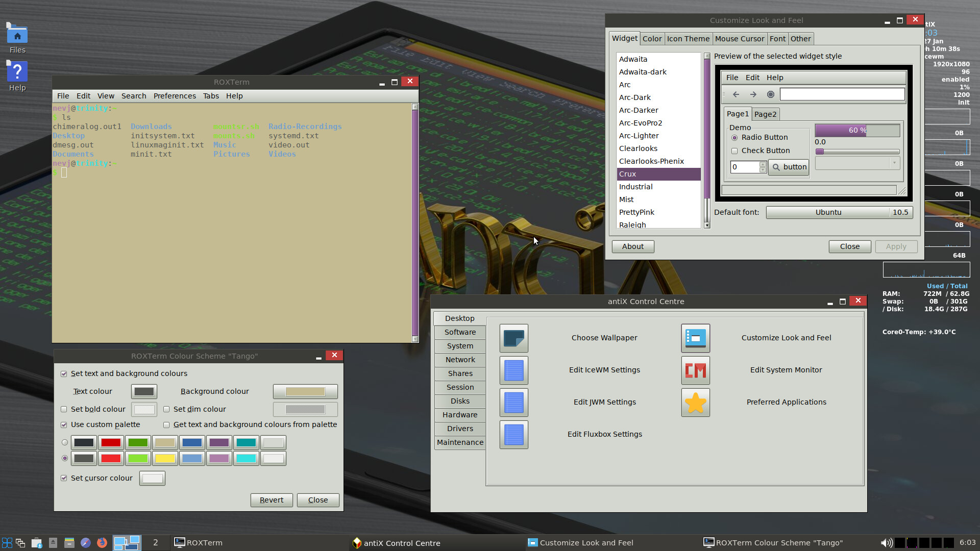Click Customize Look and Feel icon
This screenshot has width=980, height=551.
point(695,338)
